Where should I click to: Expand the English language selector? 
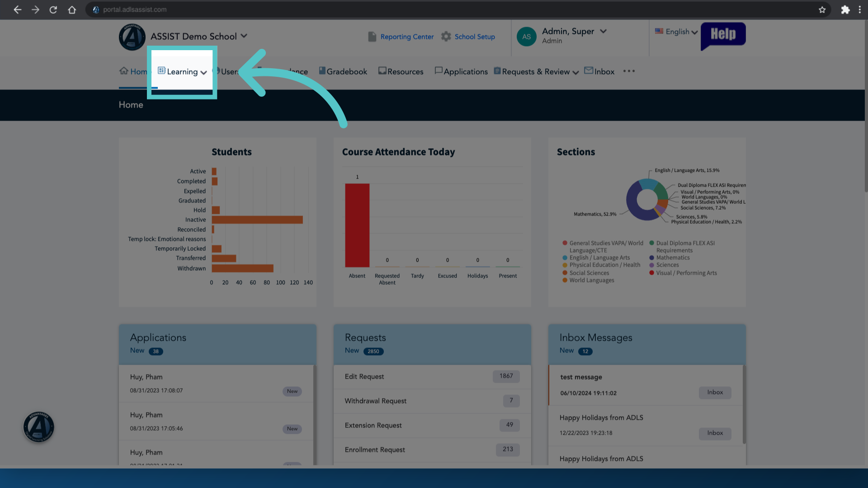click(x=676, y=32)
